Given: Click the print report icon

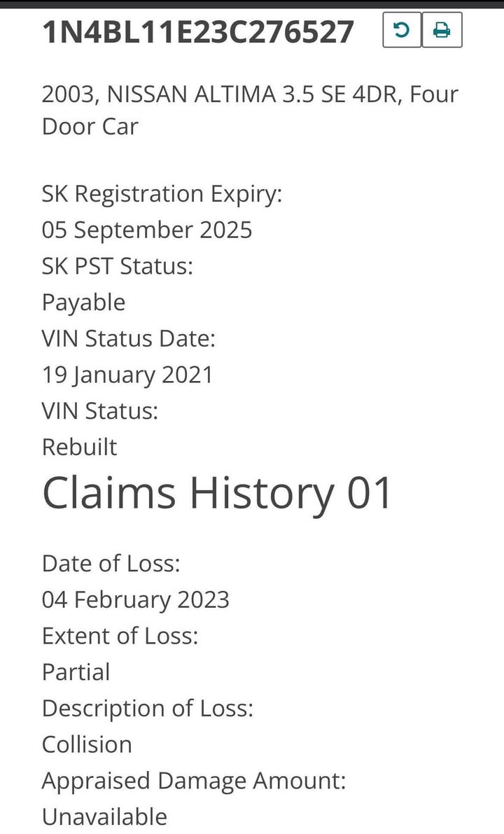Looking at the screenshot, I should coord(442,30).
